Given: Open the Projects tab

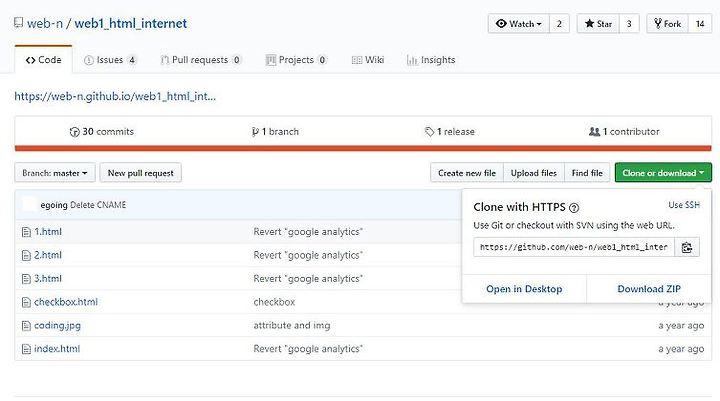Looking at the screenshot, I should pyautogui.click(x=296, y=60).
